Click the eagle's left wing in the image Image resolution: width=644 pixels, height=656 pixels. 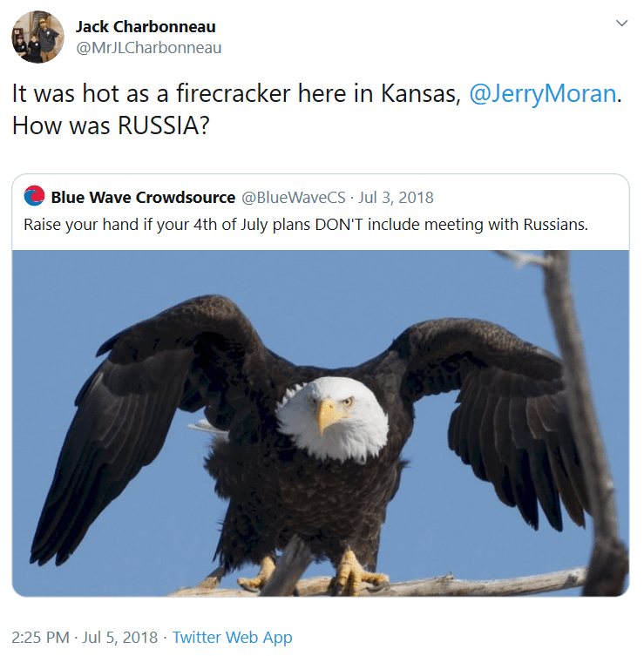coord(138,418)
